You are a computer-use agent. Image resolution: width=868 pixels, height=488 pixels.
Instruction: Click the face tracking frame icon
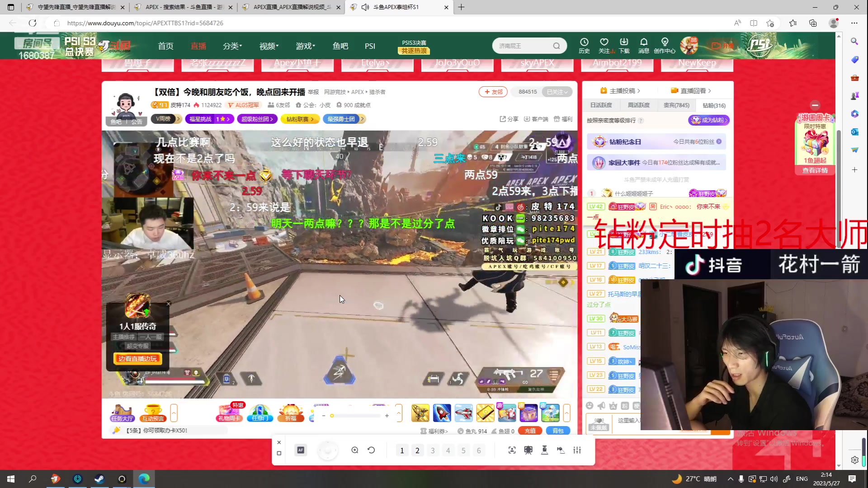512,450
